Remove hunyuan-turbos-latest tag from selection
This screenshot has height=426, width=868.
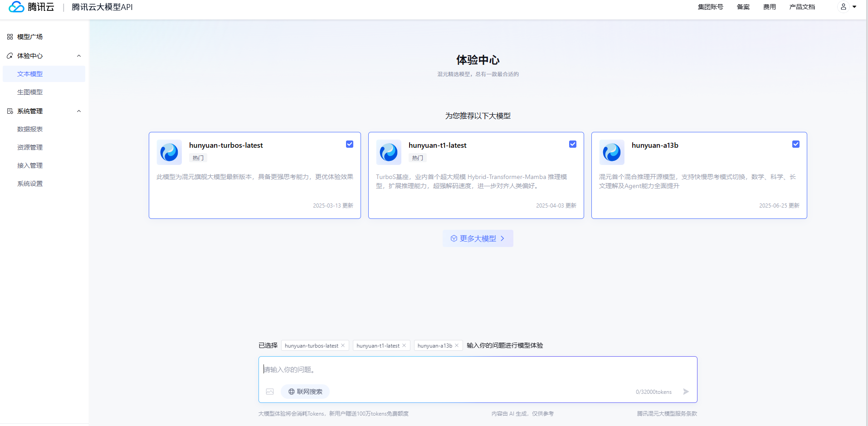click(343, 345)
